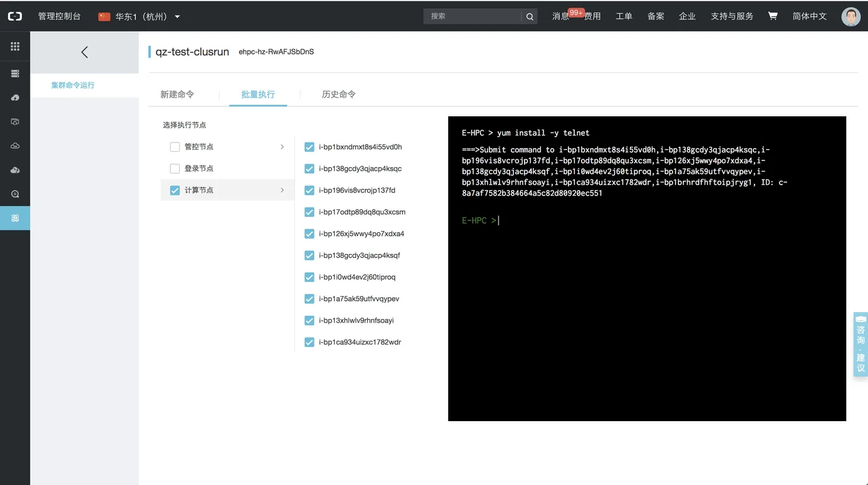The width and height of the screenshot is (868, 485).
Task: Toggle checkbox for i-bp1i0wd4ev2j60tiproq
Action: point(309,277)
